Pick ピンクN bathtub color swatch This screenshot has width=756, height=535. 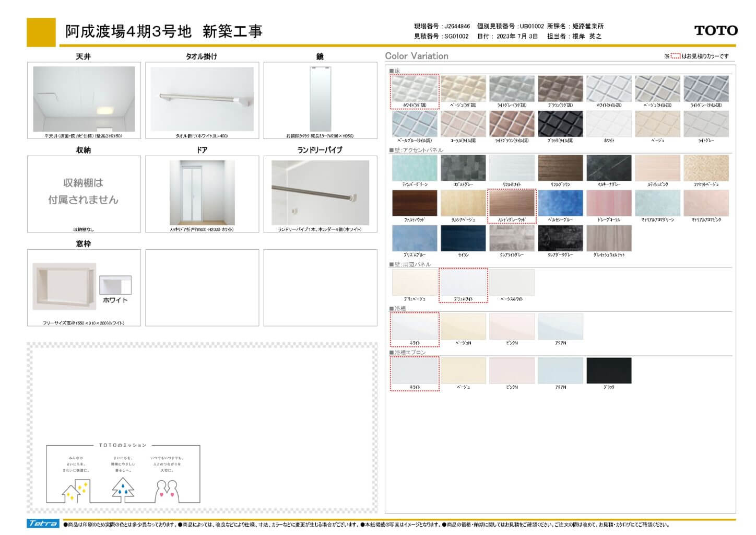coord(512,327)
